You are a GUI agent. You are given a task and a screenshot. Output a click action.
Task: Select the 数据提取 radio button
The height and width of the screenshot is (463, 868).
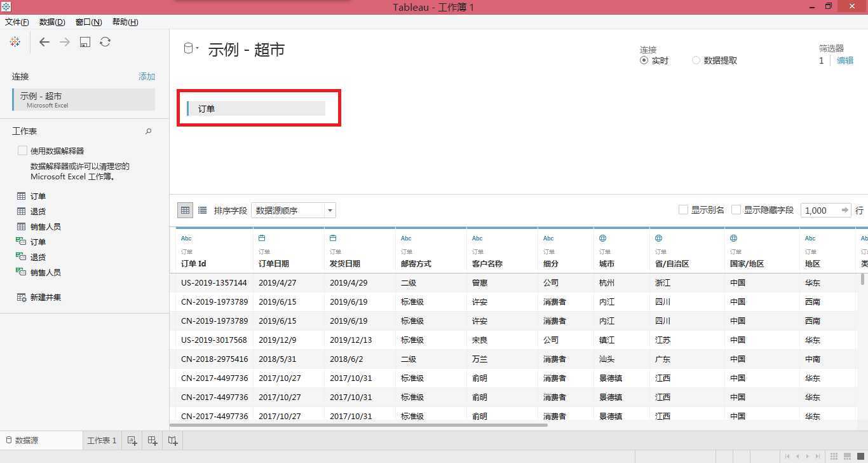click(696, 60)
